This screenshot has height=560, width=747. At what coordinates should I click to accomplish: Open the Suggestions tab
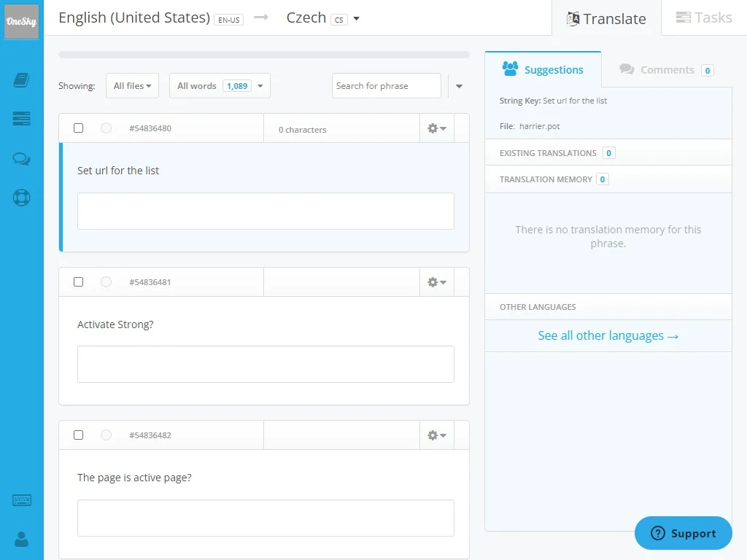(x=543, y=69)
